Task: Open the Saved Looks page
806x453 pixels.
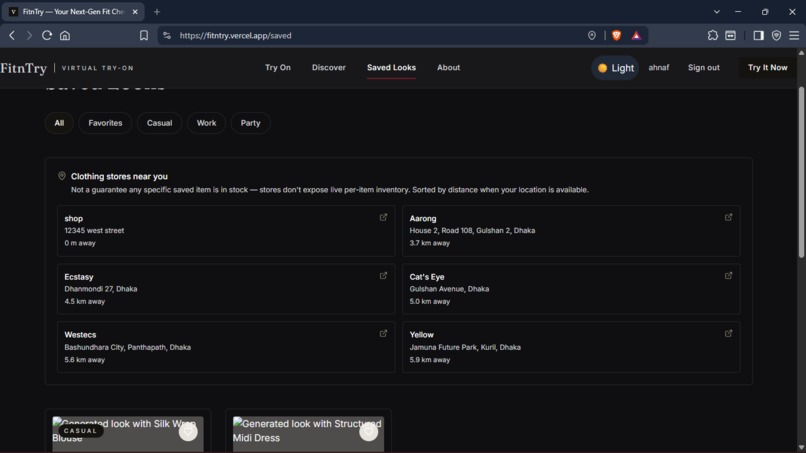Action: pos(391,68)
